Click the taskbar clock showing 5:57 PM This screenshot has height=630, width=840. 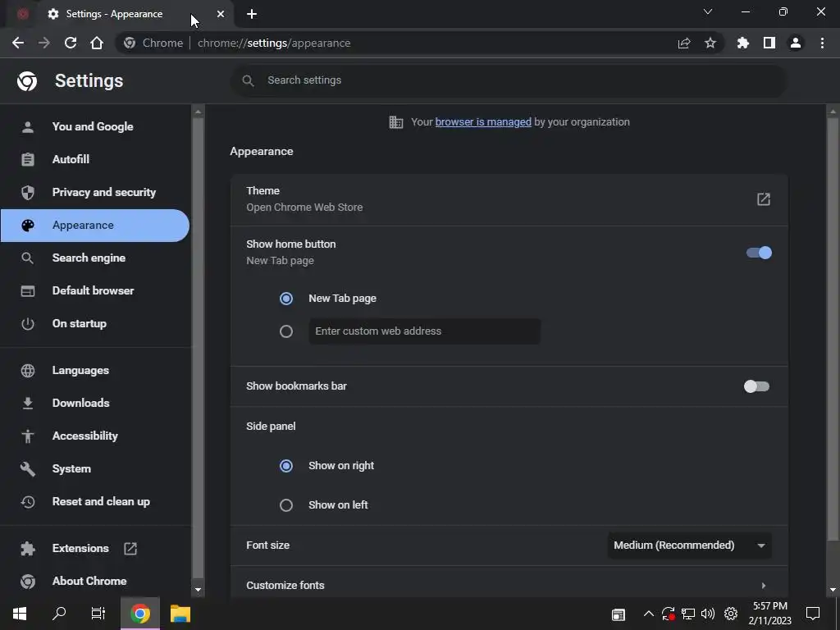tap(770, 614)
